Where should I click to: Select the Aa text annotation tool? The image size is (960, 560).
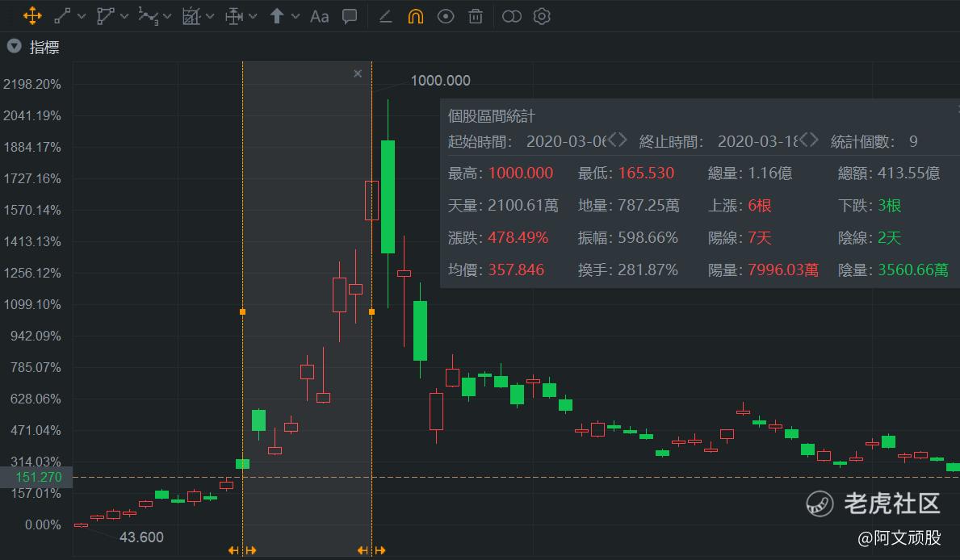coord(320,16)
